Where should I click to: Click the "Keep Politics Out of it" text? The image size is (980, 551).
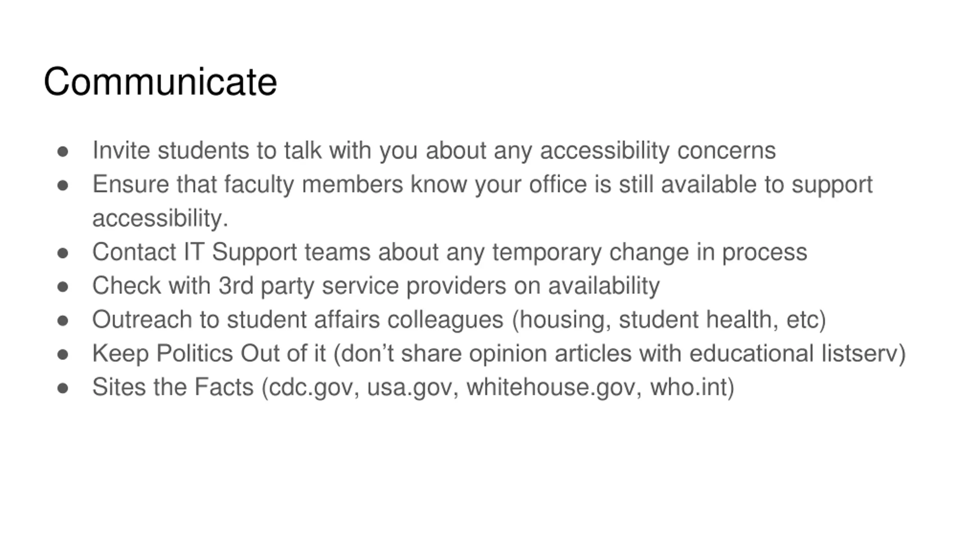tap(209, 353)
